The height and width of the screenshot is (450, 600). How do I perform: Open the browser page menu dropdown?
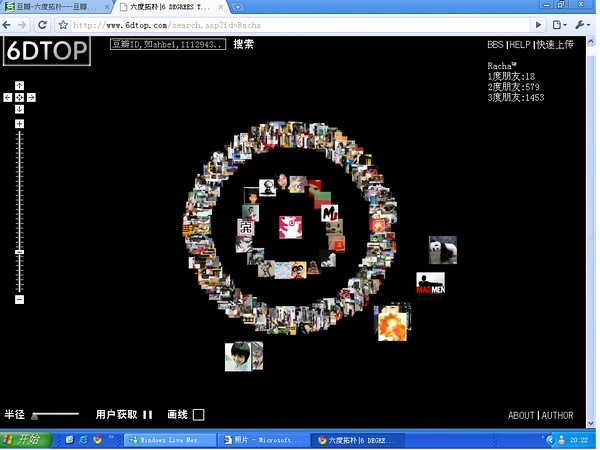pos(560,24)
